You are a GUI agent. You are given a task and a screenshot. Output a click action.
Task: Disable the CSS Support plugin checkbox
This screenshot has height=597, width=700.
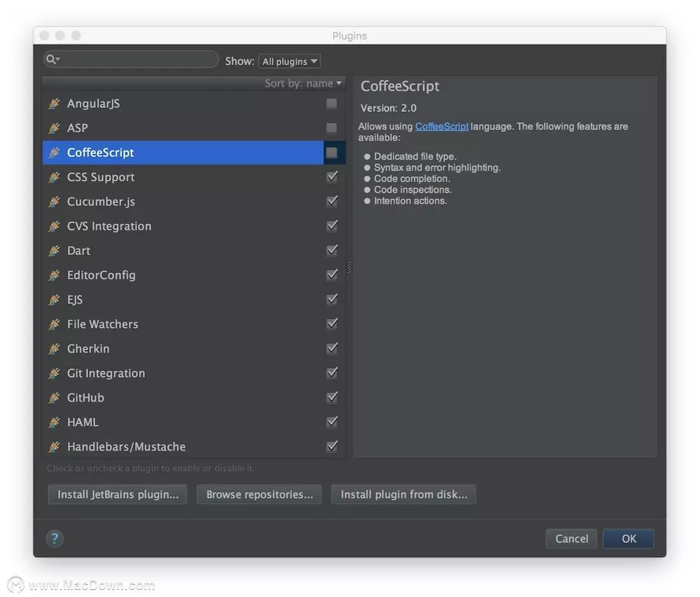point(332,177)
